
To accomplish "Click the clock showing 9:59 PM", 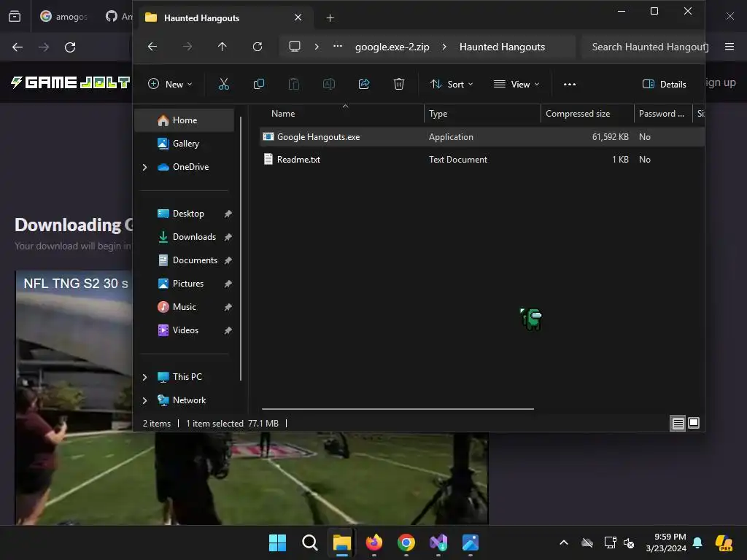I will tap(670, 537).
